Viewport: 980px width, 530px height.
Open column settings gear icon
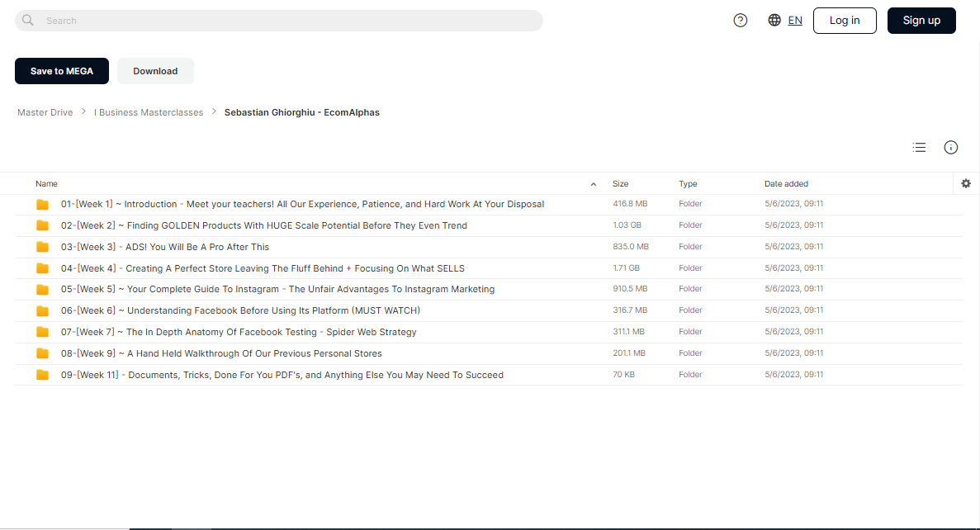click(x=966, y=183)
